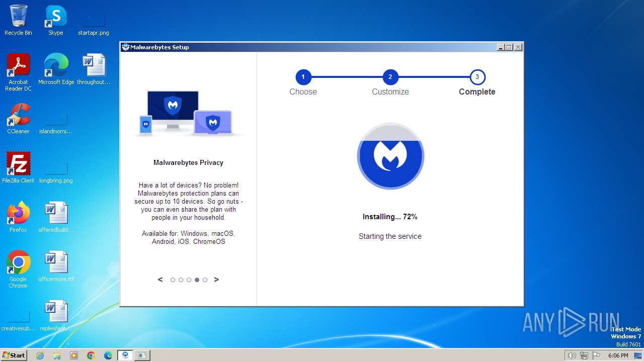Open the volume tray icon

click(x=572, y=355)
